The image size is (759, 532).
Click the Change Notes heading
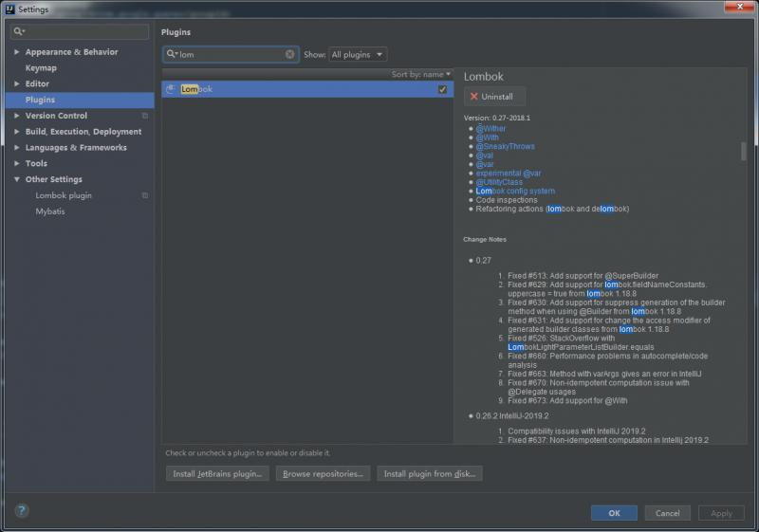(485, 239)
